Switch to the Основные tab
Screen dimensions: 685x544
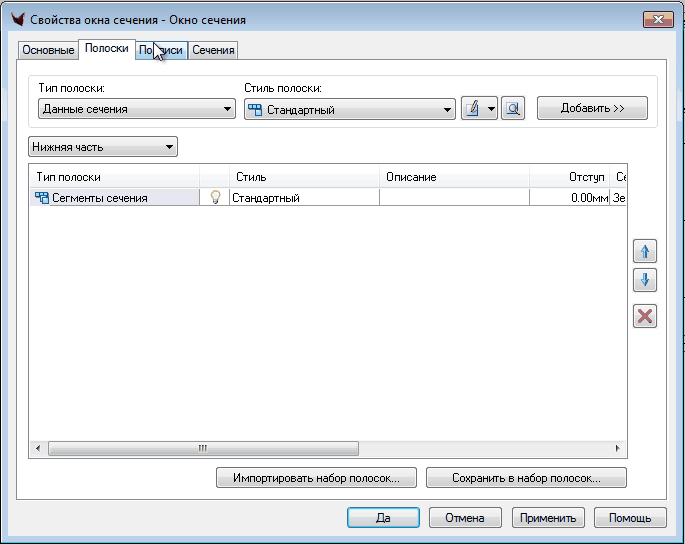tap(48, 50)
